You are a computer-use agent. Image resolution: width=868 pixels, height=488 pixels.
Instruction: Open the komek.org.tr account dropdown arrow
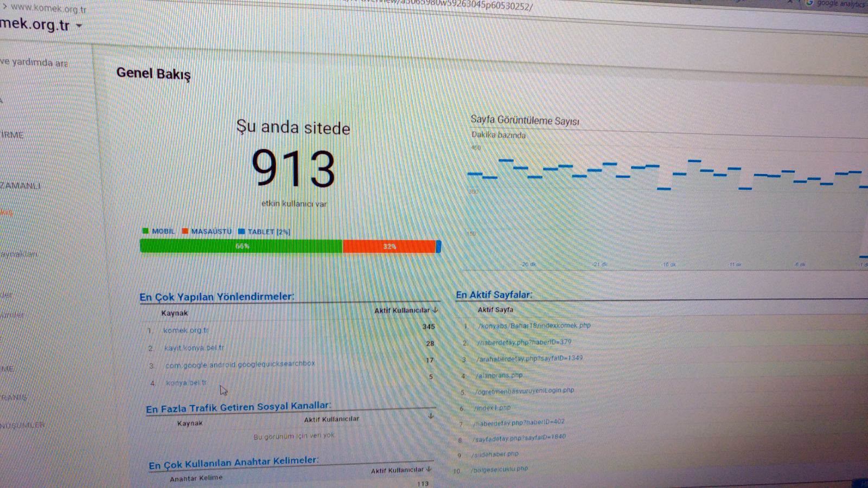[79, 25]
